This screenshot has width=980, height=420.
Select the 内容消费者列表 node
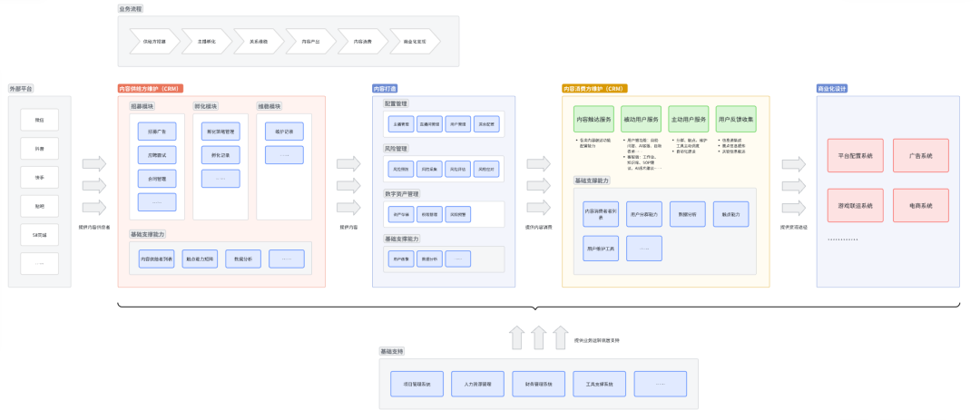click(601, 214)
